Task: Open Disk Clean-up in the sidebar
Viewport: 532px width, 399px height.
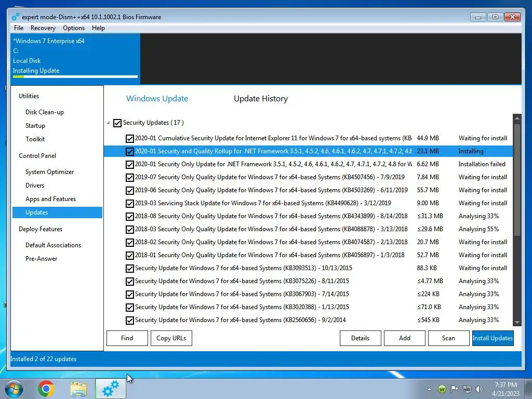Action: pos(45,112)
